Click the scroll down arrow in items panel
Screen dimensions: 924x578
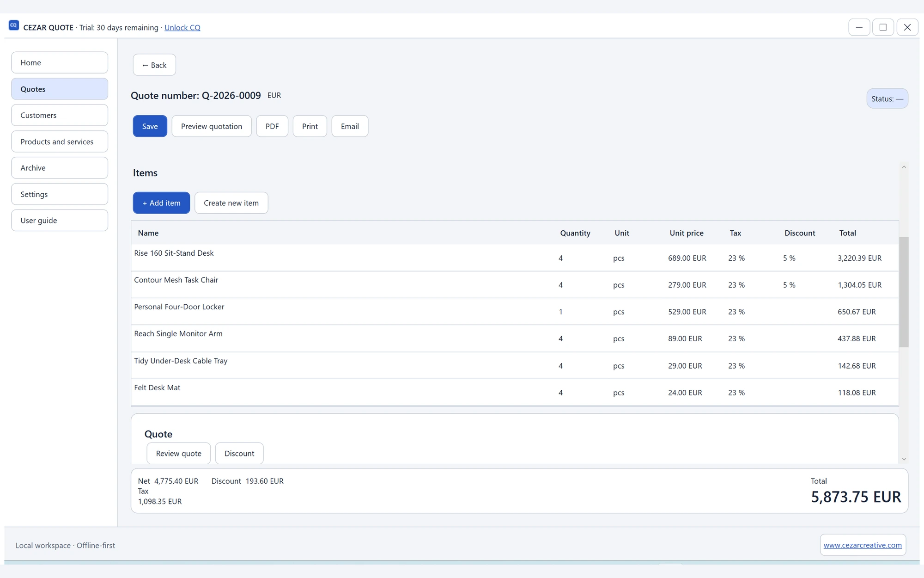point(904,459)
